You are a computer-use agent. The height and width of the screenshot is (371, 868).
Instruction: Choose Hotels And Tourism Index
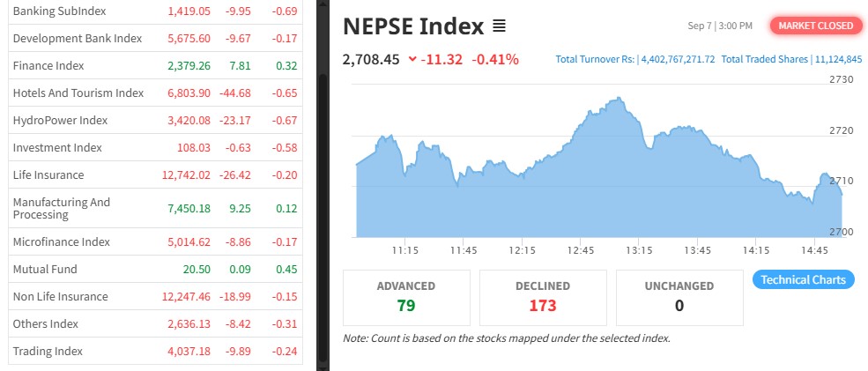(78, 93)
